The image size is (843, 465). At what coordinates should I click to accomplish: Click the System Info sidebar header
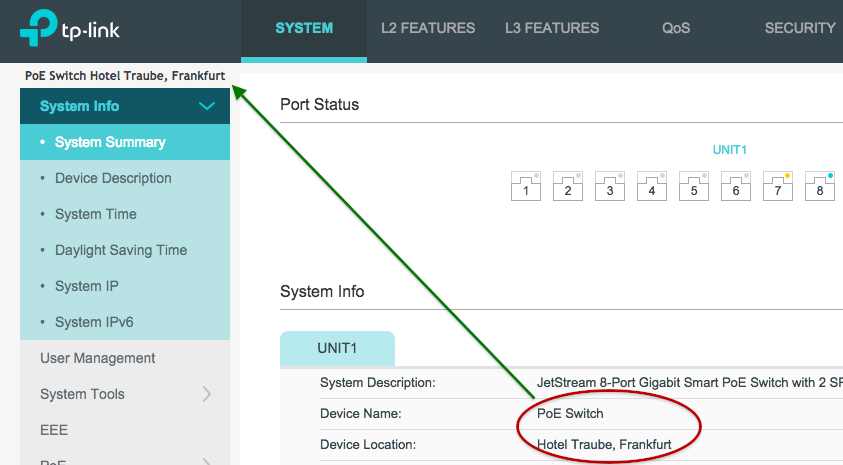coord(125,106)
